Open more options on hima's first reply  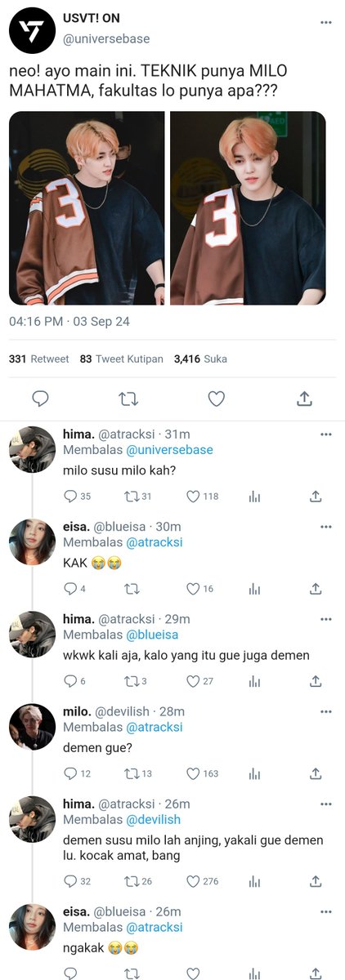click(x=327, y=434)
